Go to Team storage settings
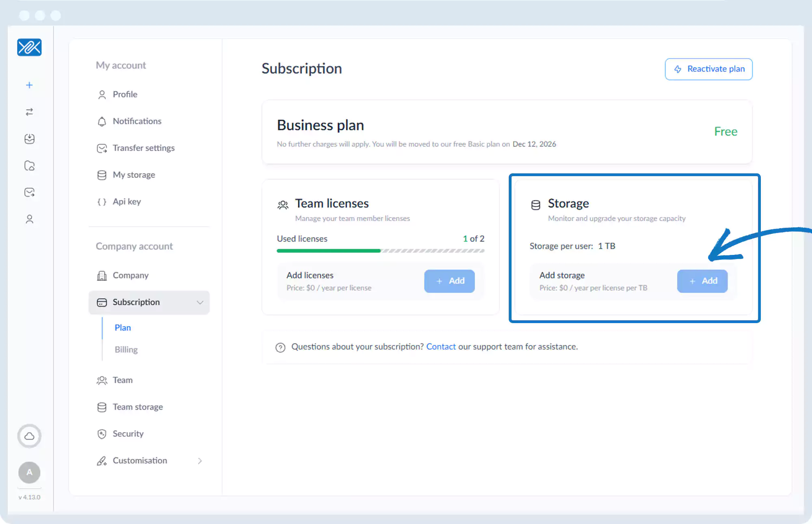This screenshot has height=524, width=812. coord(138,407)
